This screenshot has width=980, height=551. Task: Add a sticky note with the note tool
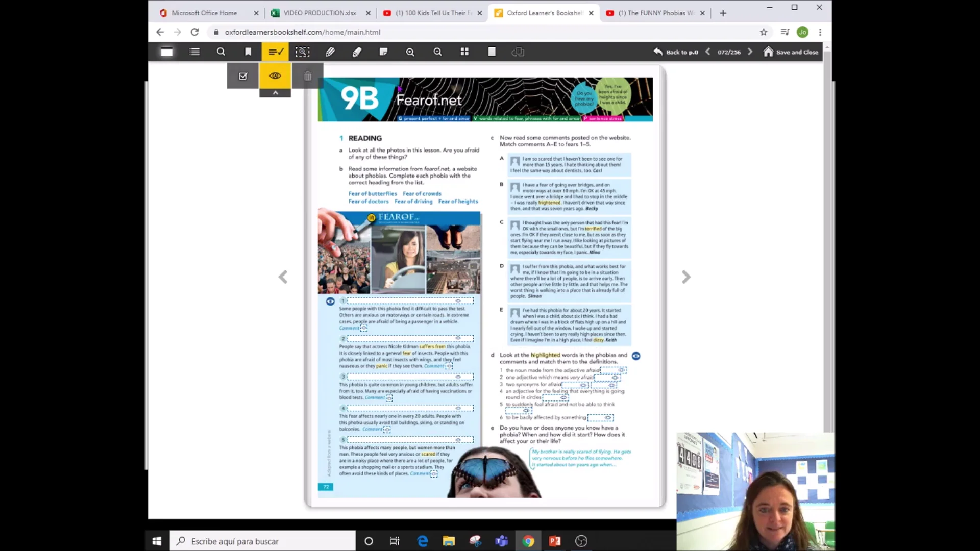383,52
